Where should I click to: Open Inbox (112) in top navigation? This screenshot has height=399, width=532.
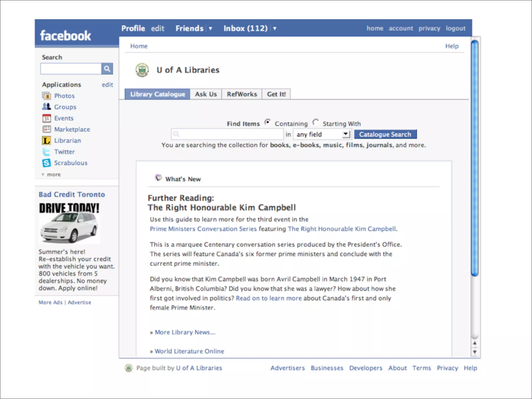(x=246, y=28)
